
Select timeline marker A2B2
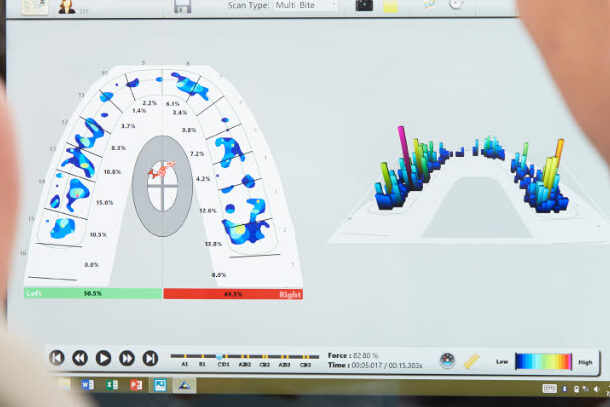click(245, 365)
